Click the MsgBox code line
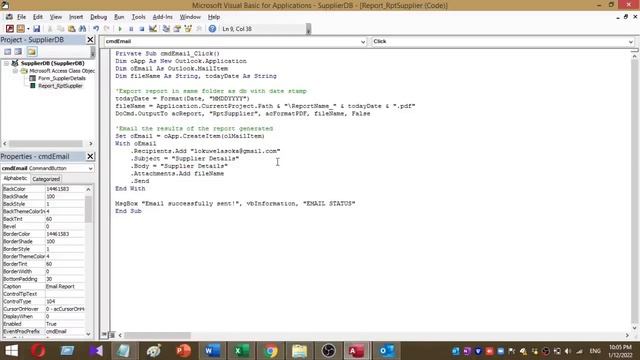 235,203
